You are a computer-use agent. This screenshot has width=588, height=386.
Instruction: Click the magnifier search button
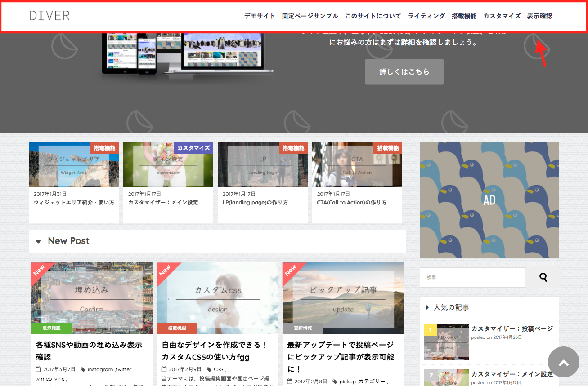point(543,278)
